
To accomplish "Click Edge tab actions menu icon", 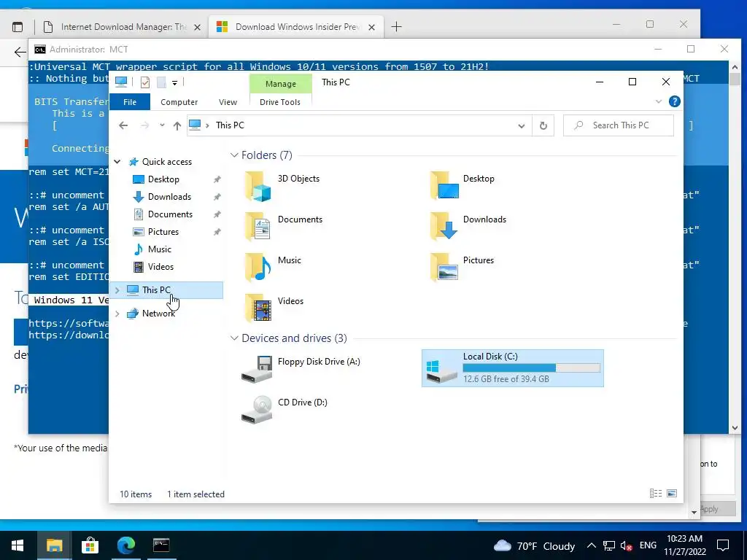I will pyautogui.click(x=18, y=27).
